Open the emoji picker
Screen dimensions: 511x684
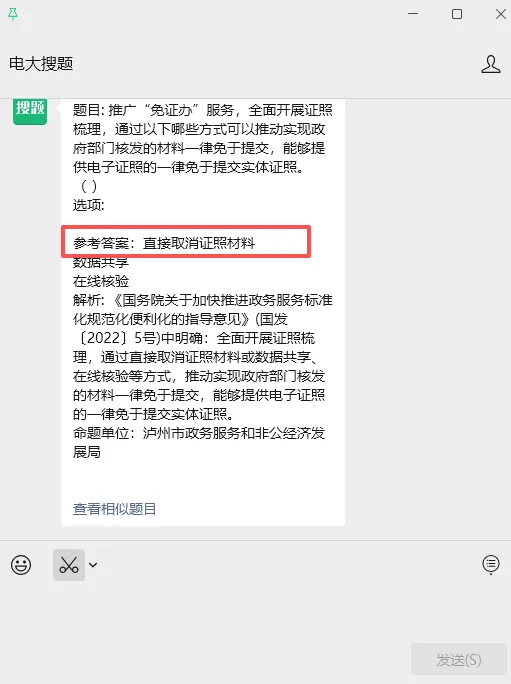21,565
